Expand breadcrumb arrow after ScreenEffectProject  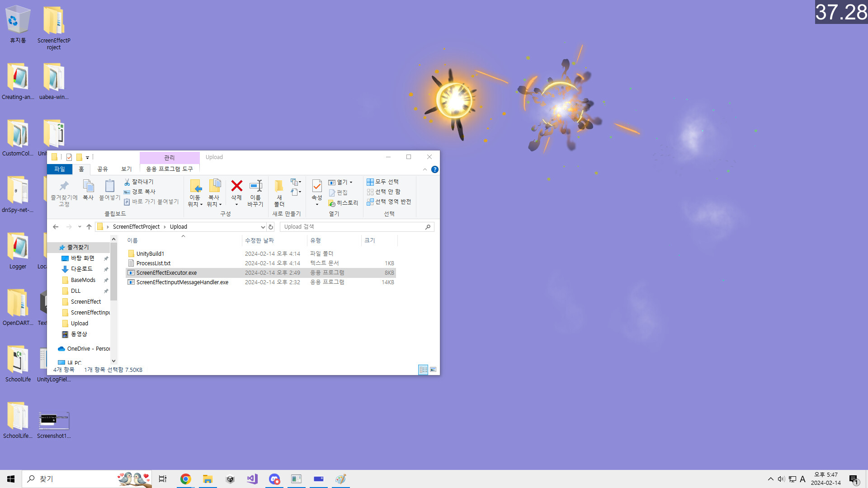tap(165, 226)
